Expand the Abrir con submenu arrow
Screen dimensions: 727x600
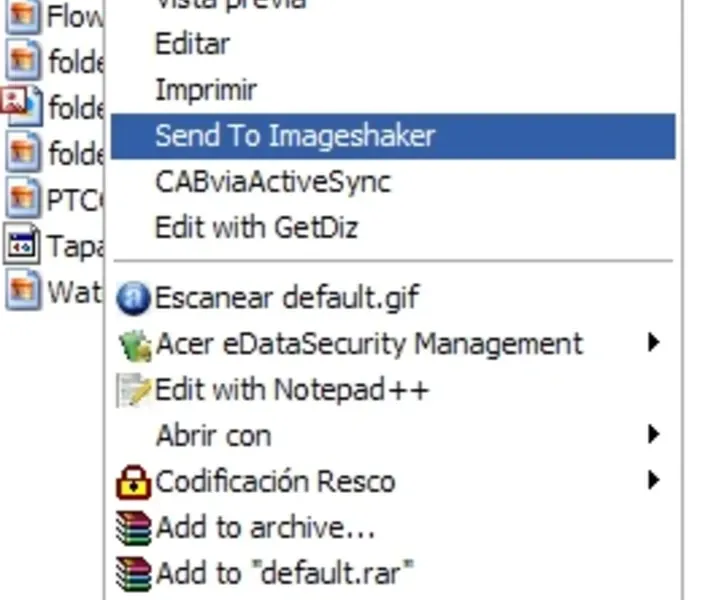653,434
